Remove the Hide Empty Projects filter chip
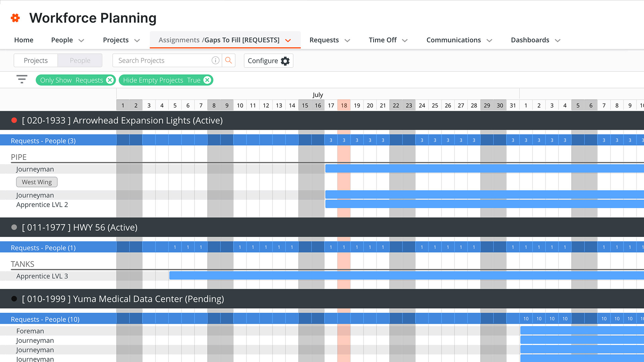This screenshot has height=362, width=644. coord(207,80)
